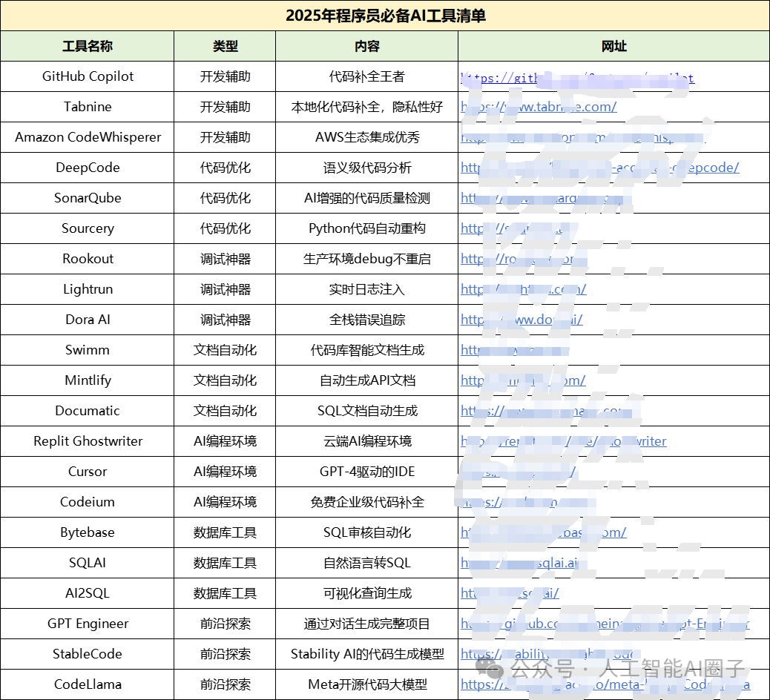
Task: Click the '免费企业级代码补全' cell
Action: pyautogui.click(x=367, y=502)
